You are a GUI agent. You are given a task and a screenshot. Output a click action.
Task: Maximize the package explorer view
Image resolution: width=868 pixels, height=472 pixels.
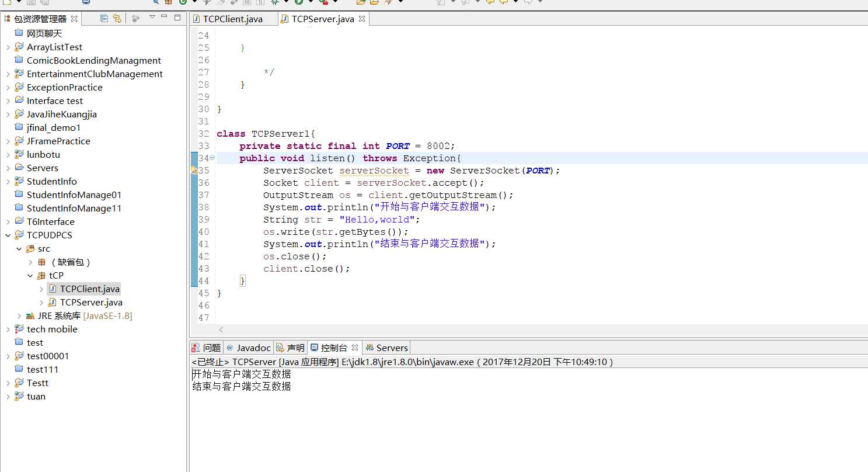pyautogui.click(x=177, y=18)
